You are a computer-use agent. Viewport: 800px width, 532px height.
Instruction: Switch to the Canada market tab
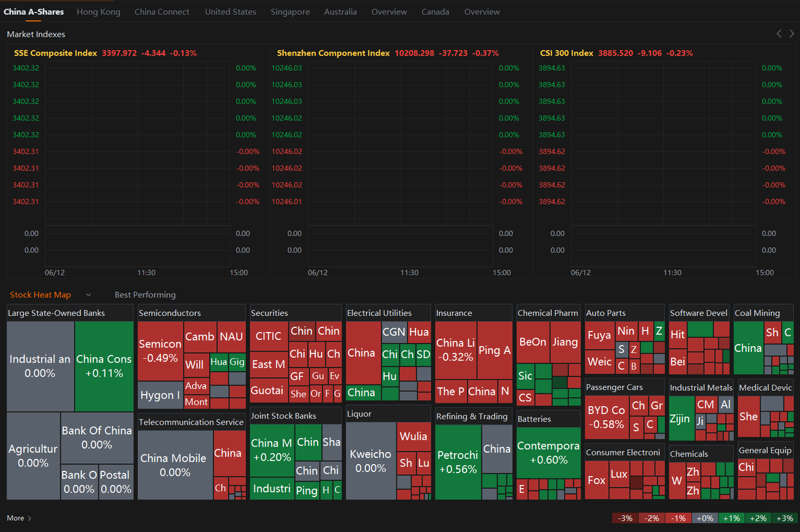(435, 11)
